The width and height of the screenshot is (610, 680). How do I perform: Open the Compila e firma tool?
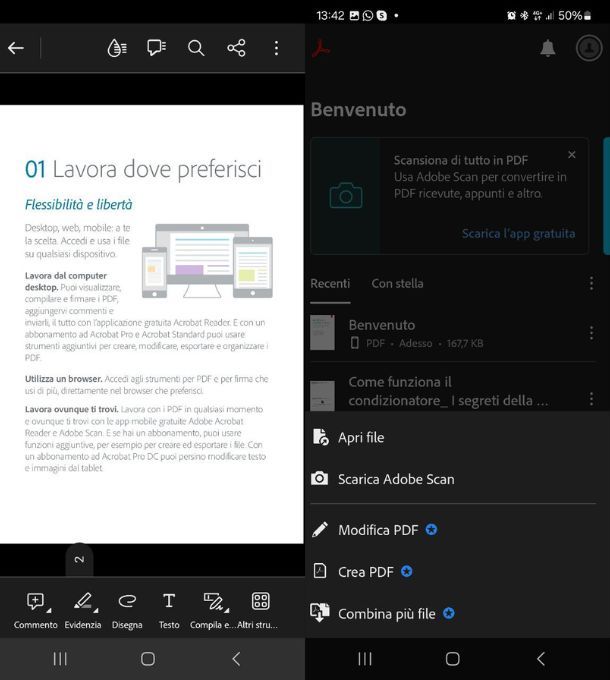point(213,611)
